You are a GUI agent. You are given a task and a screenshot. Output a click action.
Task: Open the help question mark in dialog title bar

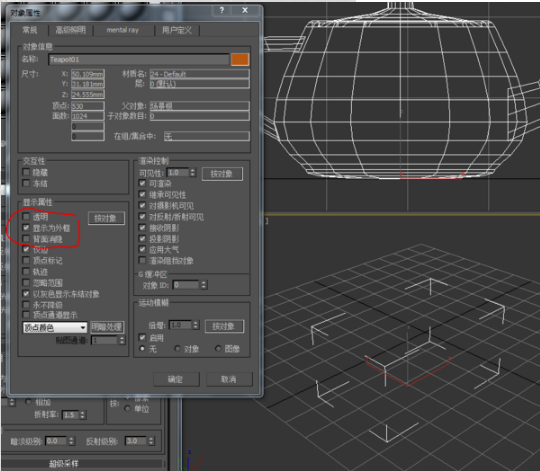tap(222, 10)
